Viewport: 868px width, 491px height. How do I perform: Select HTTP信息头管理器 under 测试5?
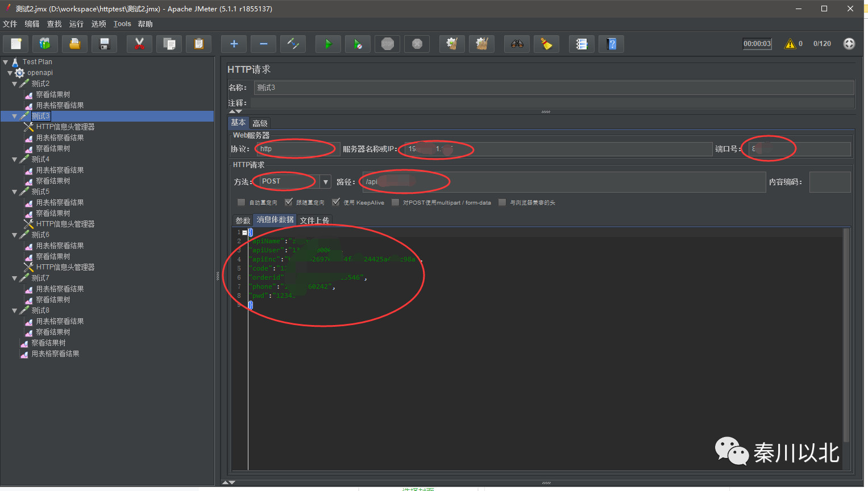point(65,224)
